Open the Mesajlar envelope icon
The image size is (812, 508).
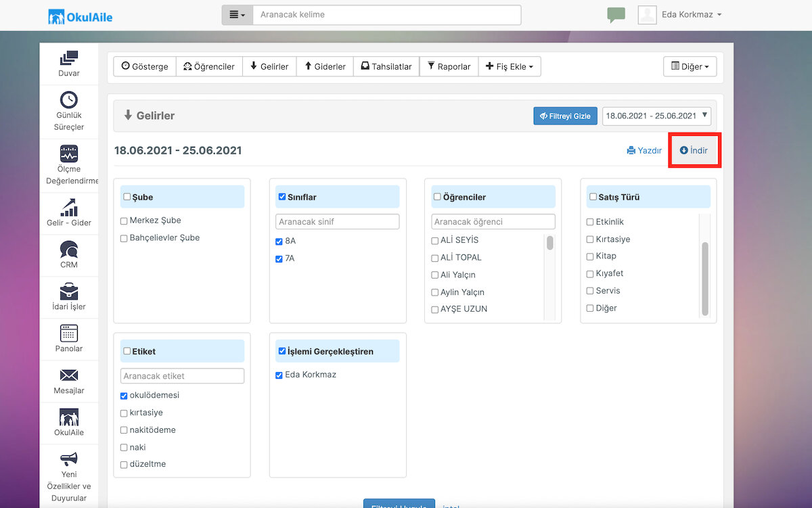click(69, 375)
